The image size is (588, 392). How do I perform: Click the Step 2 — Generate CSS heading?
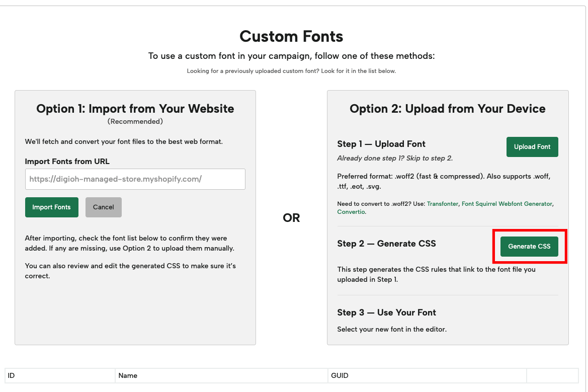(x=386, y=244)
